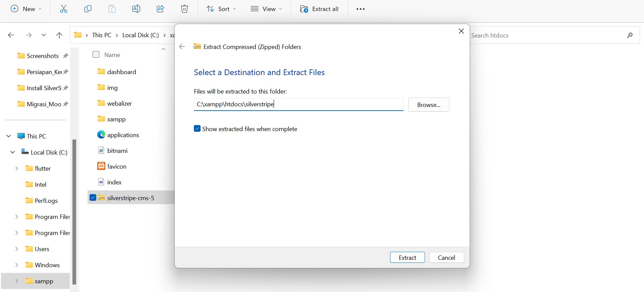Open the New dropdown menu
Screen dimensions: 644x292
(x=26, y=9)
